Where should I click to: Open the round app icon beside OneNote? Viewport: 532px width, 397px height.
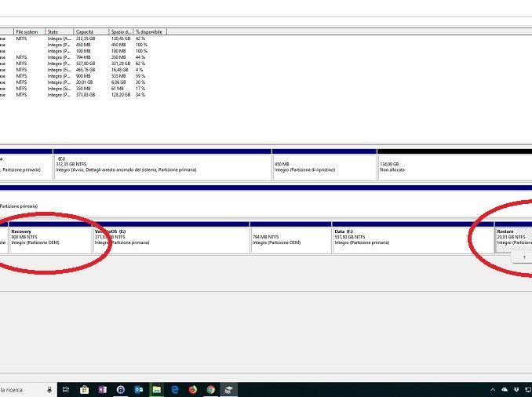coord(121,390)
